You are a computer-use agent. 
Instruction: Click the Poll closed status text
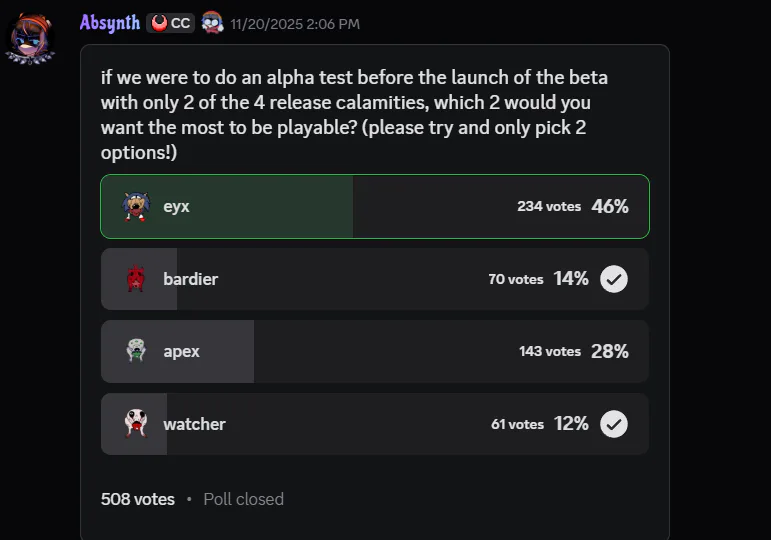(x=243, y=499)
